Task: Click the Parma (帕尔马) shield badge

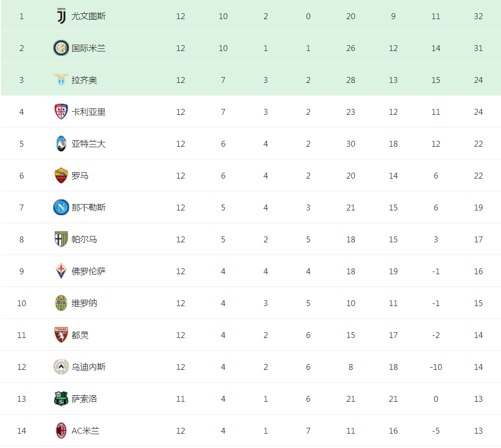Action: coord(61,239)
